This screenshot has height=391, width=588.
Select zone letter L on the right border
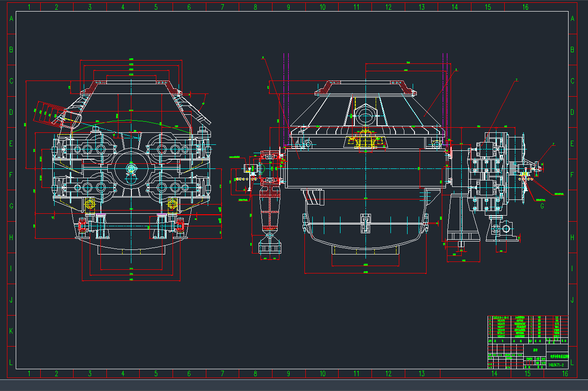[572, 362]
